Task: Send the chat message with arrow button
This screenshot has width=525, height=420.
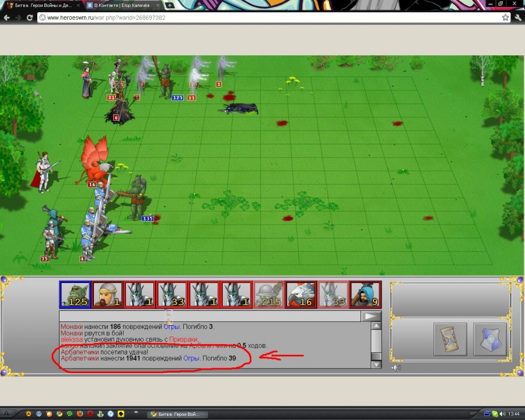Action: coord(370,316)
